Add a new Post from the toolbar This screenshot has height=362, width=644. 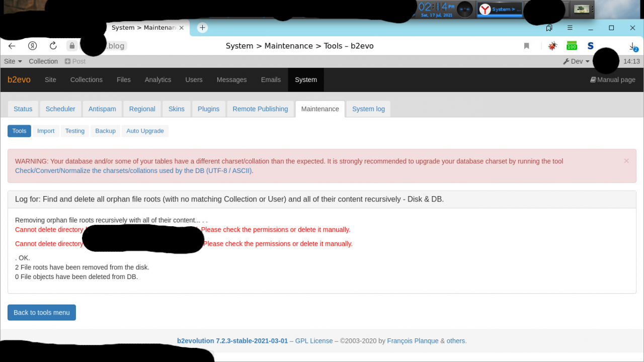tap(75, 61)
